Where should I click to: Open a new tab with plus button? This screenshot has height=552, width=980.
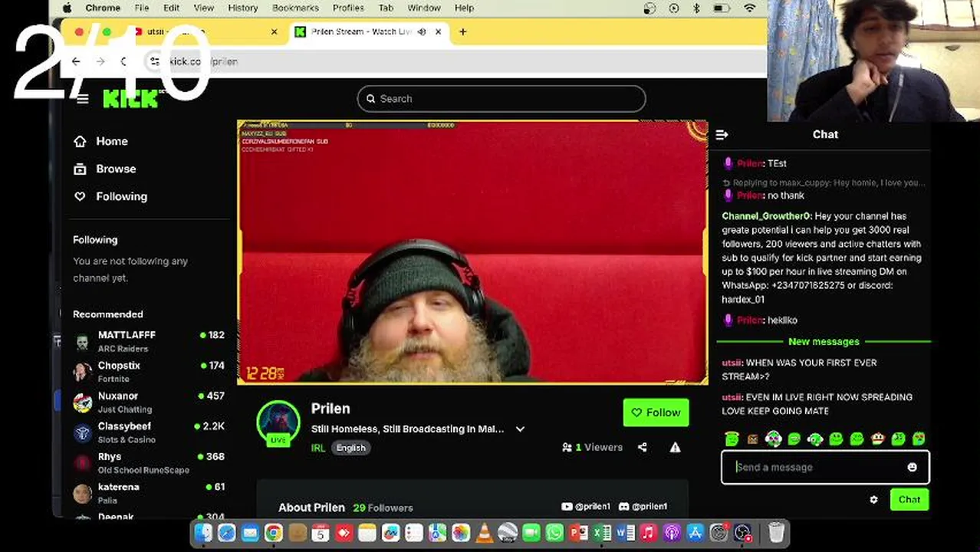(x=462, y=31)
